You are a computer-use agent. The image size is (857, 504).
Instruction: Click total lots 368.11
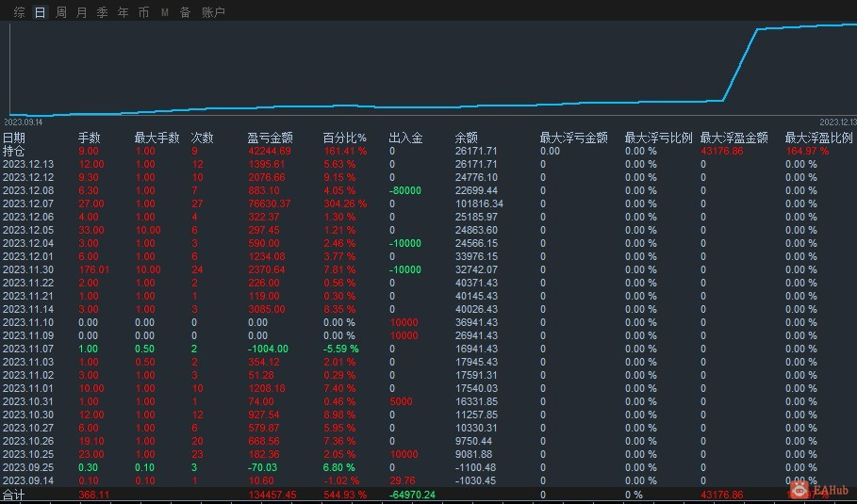(x=94, y=495)
